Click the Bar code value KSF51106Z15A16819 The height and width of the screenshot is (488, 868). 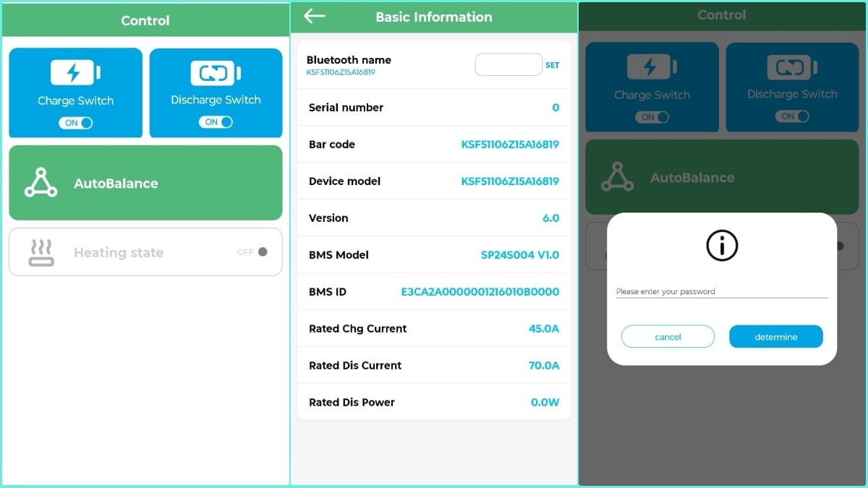click(510, 145)
